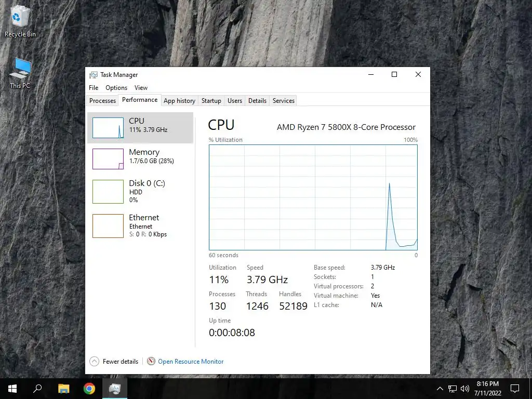Select the Disk 0 (C:) thumbnail

108,192
